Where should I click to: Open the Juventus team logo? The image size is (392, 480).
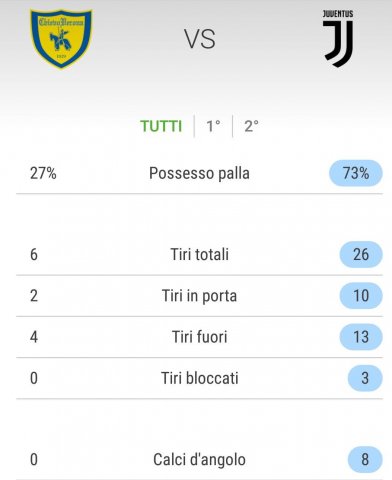[x=338, y=38]
